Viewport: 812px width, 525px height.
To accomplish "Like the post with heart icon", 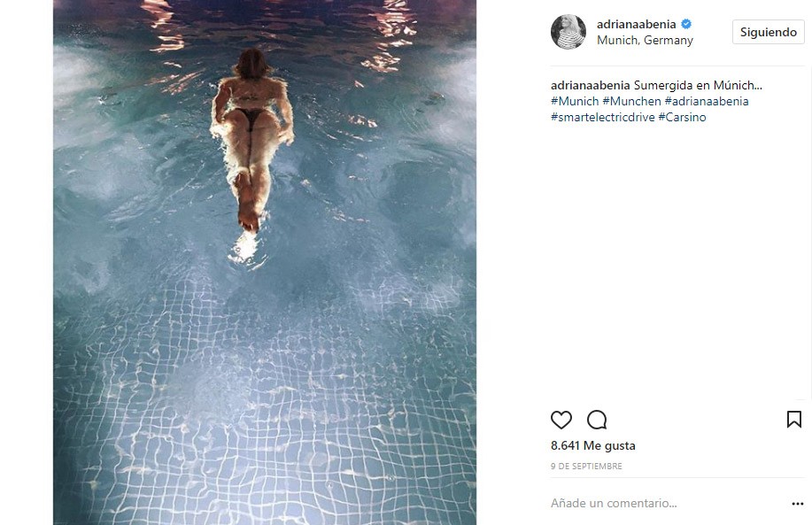I will [561, 420].
